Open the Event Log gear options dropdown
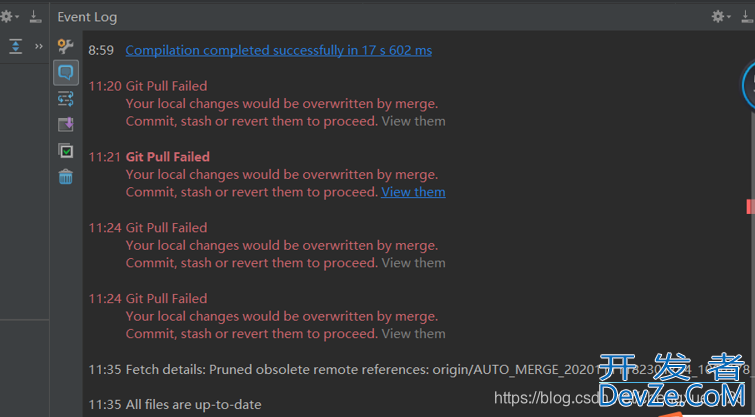 coord(720,17)
